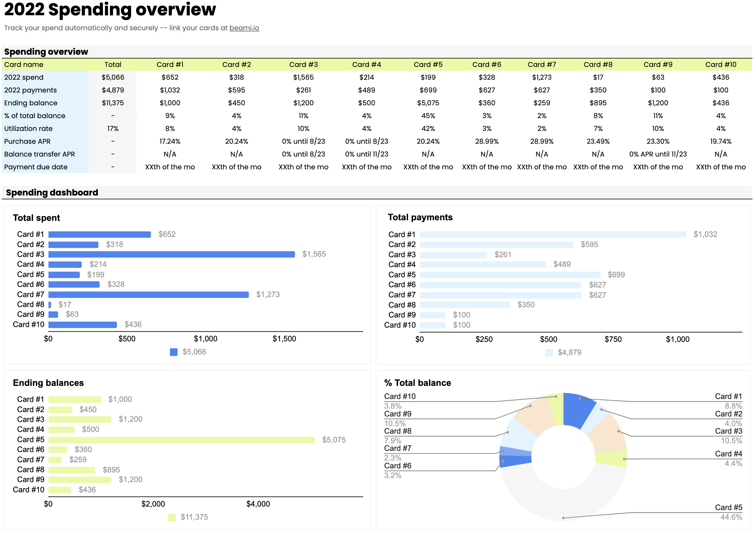Viewport: 756px width, 536px height.
Task: Click the Card #4 label in donut chart
Action: pyautogui.click(x=728, y=454)
